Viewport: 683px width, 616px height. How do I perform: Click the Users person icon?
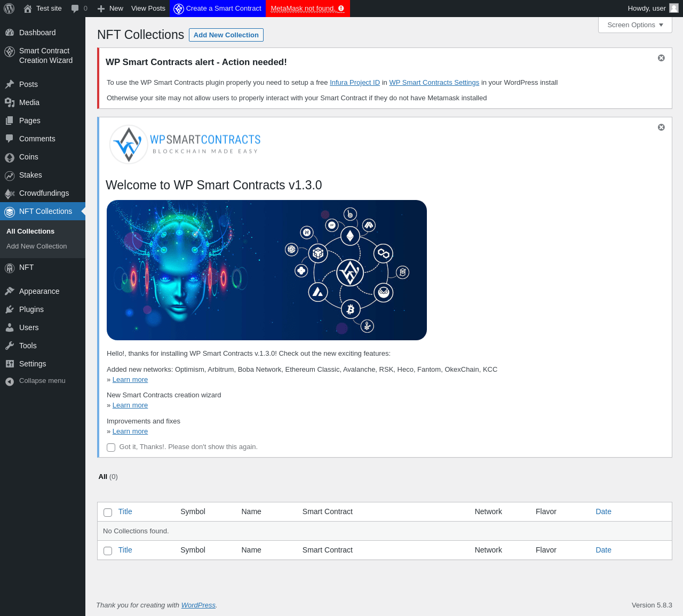point(10,327)
